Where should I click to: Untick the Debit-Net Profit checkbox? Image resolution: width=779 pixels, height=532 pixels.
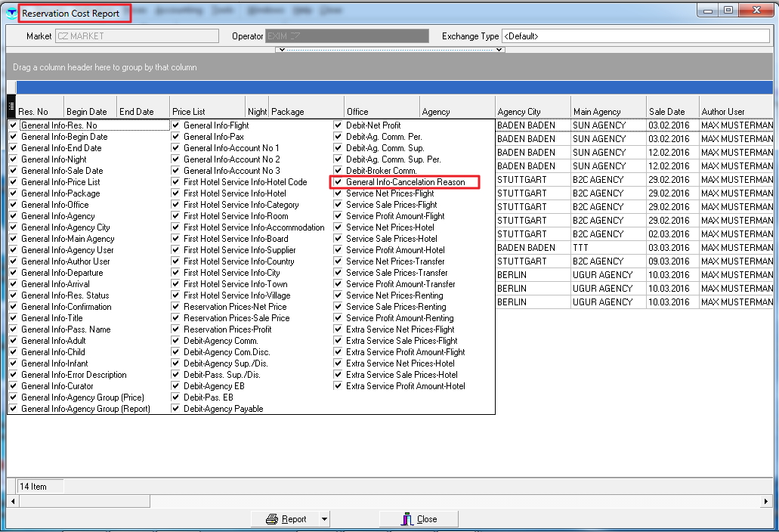click(338, 125)
